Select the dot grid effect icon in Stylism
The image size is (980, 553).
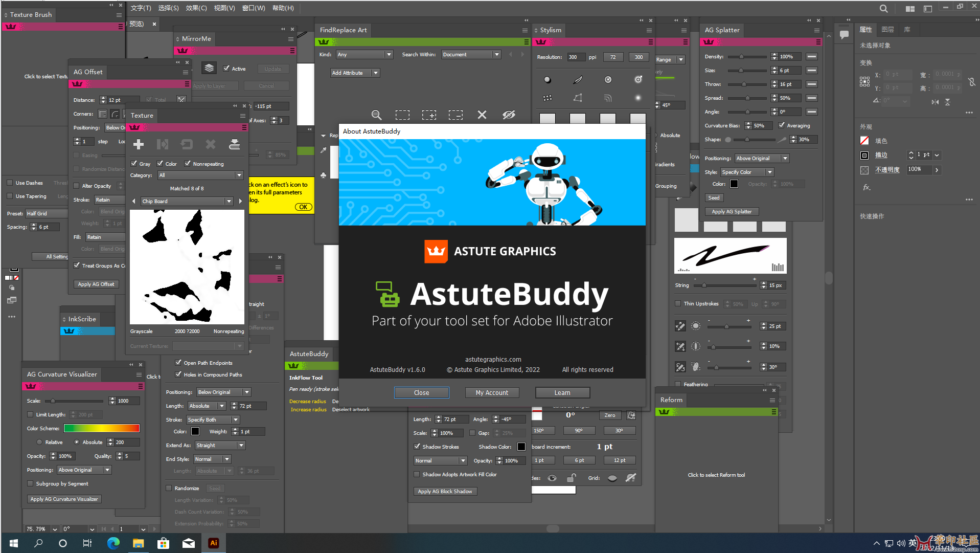548,98
